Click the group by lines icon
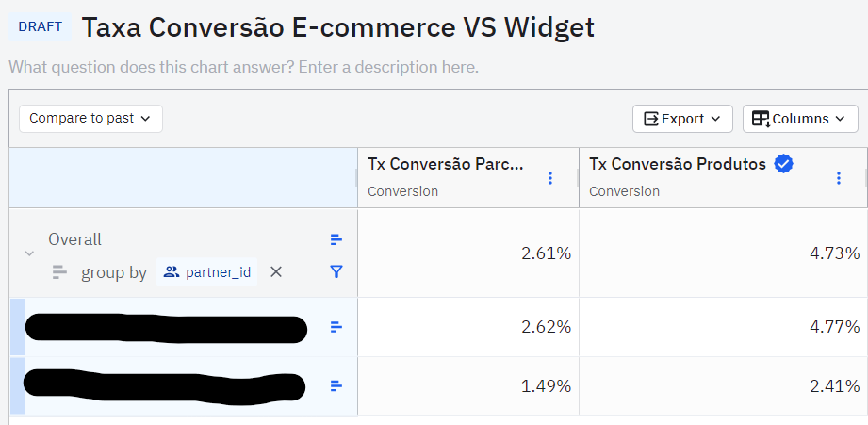The image size is (868, 425). [59, 272]
